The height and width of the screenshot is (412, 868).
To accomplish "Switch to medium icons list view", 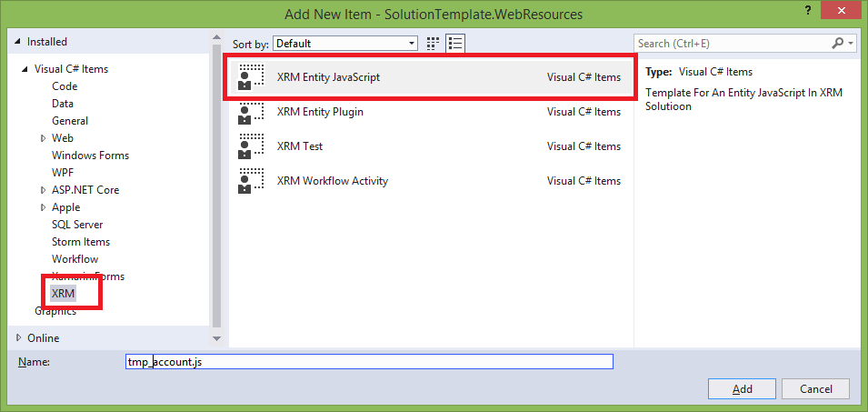I will point(455,43).
